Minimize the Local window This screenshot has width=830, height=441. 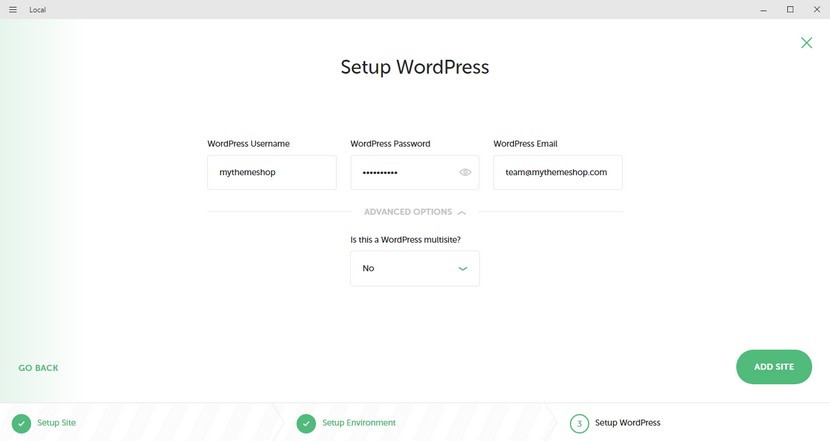(x=763, y=10)
